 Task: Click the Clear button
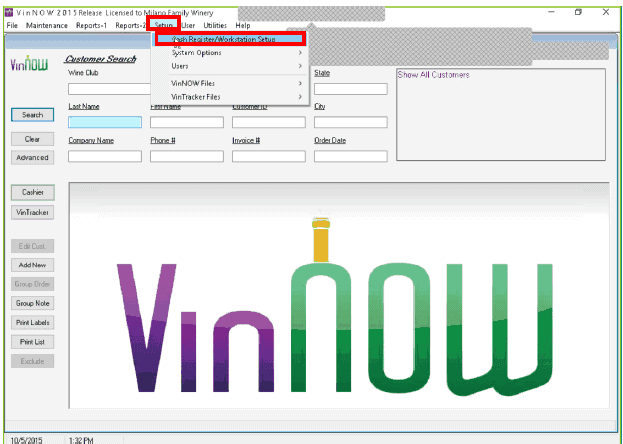pos(33,139)
